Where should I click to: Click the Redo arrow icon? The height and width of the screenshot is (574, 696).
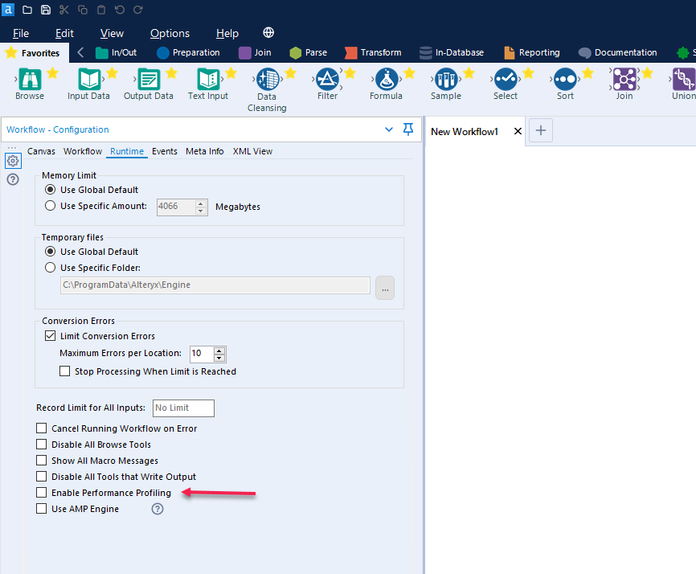tap(138, 10)
